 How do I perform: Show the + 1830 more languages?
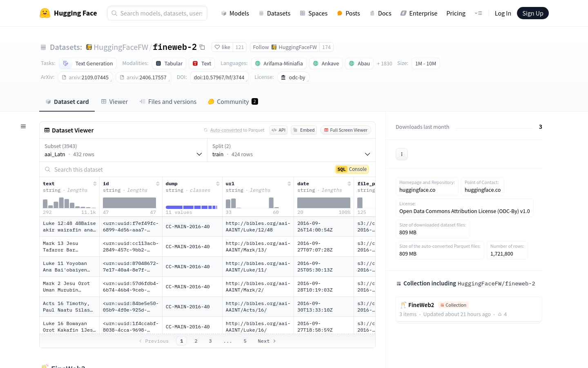pos(384,64)
